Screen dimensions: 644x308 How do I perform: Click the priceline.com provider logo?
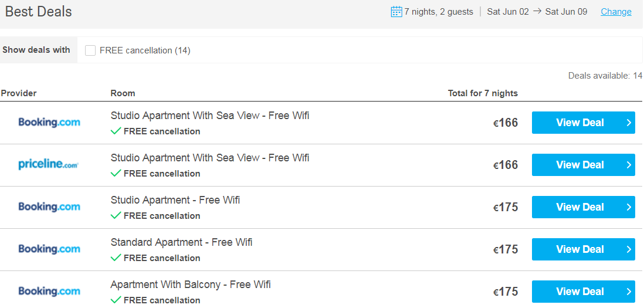point(48,165)
